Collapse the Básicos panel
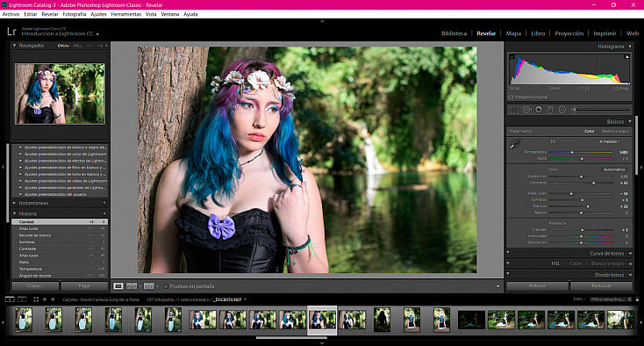Screen dimensions: 644x346 (x=630, y=122)
